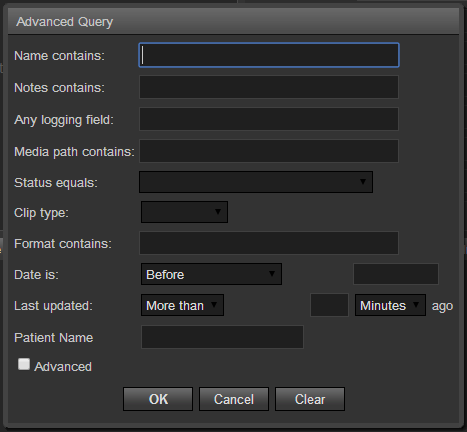Screen dimensions: 467x432
Task: Click the Patient Name input field
Action: tap(222, 337)
